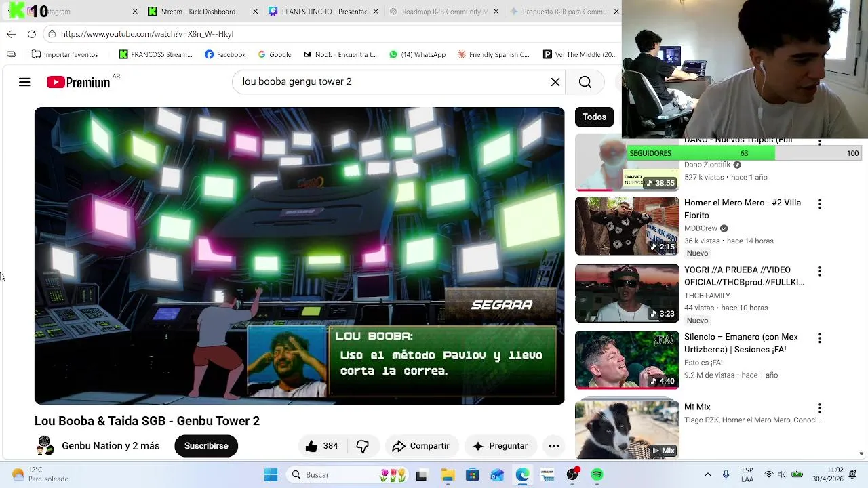Open the Homer el Mero Mero thumbnail
This screenshot has width=868, height=488.
[627, 226]
